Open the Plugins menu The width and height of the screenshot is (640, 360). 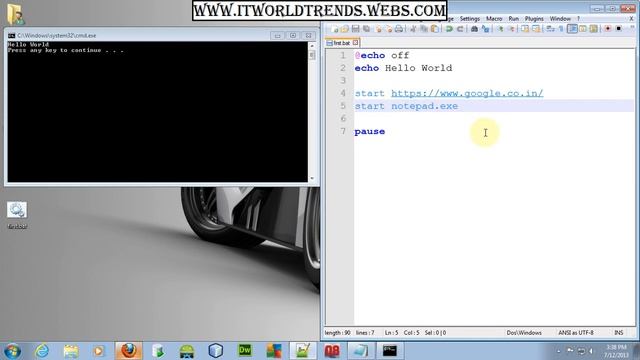coord(534,19)
